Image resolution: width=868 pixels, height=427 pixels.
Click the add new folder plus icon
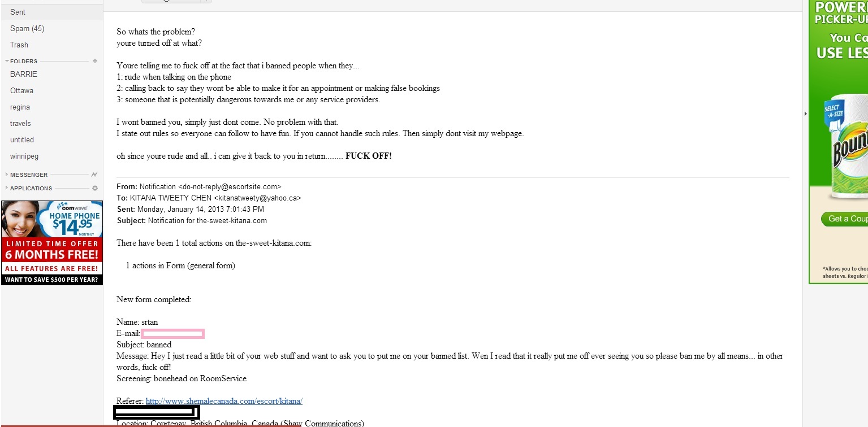(x=95, y=61)
